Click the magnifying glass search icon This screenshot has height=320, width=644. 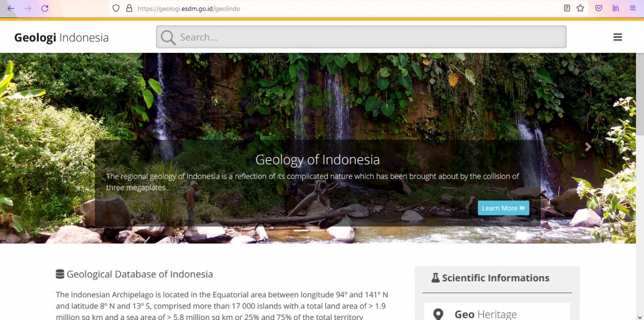tap(168, 37)
